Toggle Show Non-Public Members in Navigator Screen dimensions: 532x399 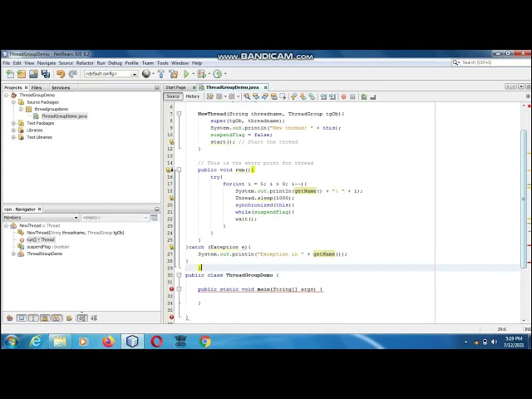pyautogui.click(x=45, y=318)
